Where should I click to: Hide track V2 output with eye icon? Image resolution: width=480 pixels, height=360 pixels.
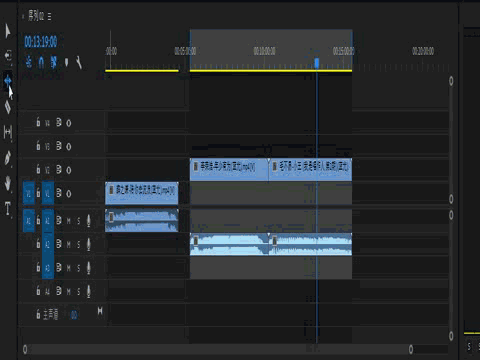pos(69,170)
